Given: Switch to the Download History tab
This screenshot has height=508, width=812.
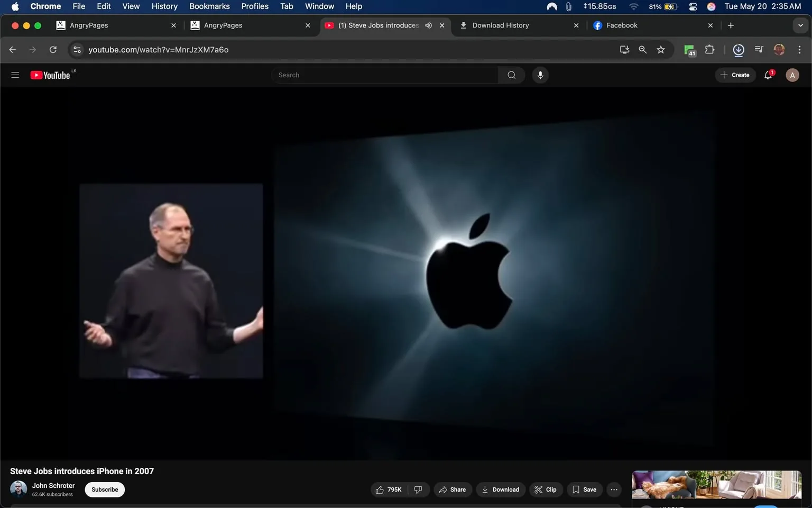Looking at the screenshot, I should 500,25.
